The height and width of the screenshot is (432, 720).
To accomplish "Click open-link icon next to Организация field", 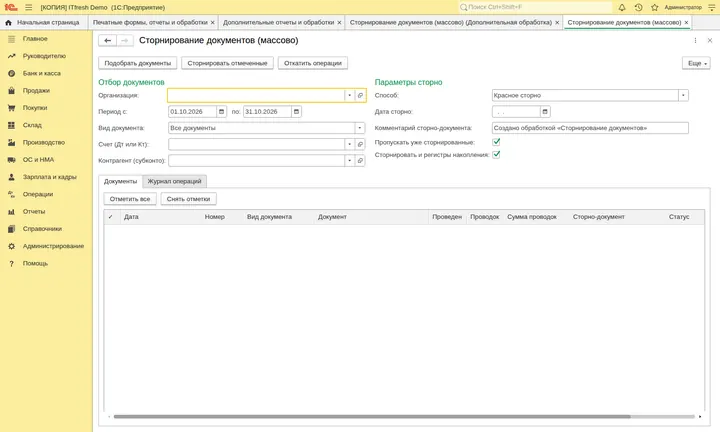I will (x=360, y=95).
